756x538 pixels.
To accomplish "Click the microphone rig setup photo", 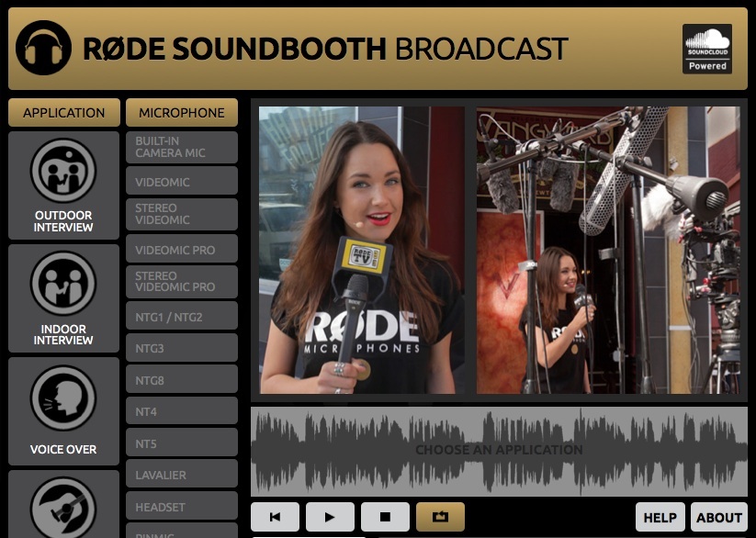I will 608,250.
